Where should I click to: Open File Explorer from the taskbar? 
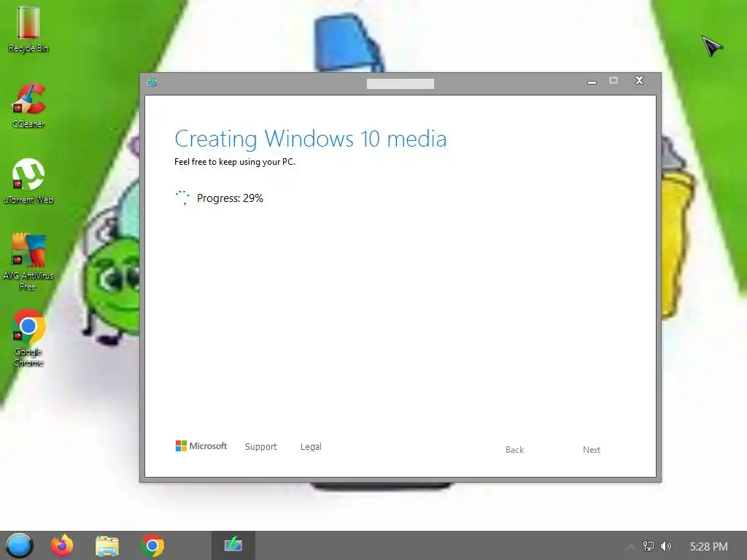pos(107,545)
